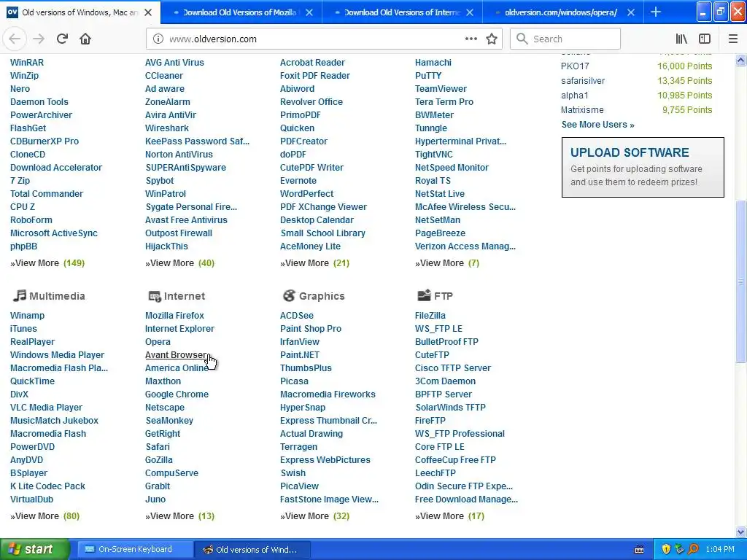The height and width of the screenshot is (560, 747).
Task: Open the CCleaner link
Action: point(164,76)
